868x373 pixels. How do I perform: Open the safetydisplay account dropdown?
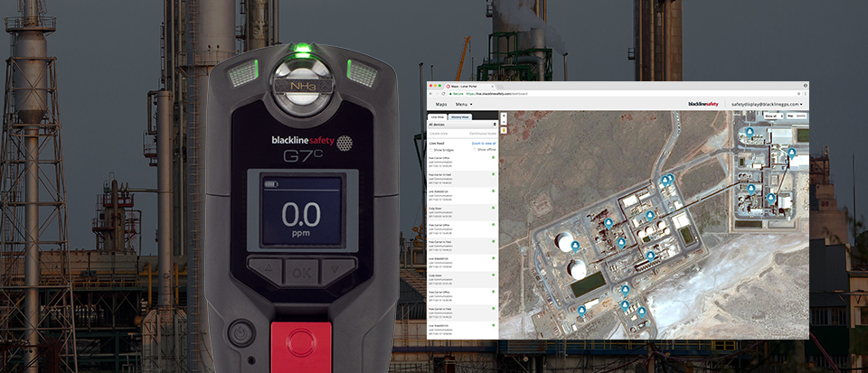click(767, 105)
